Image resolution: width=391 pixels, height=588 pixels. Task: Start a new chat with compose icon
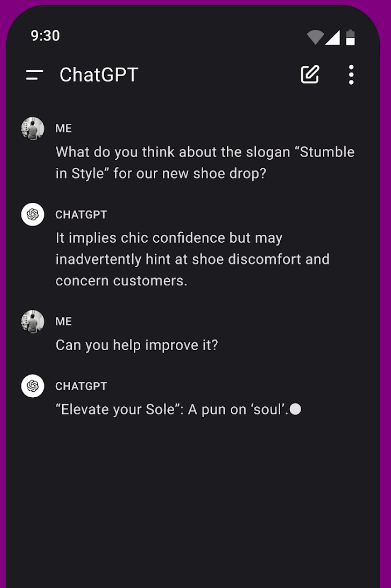pos(310,74)
